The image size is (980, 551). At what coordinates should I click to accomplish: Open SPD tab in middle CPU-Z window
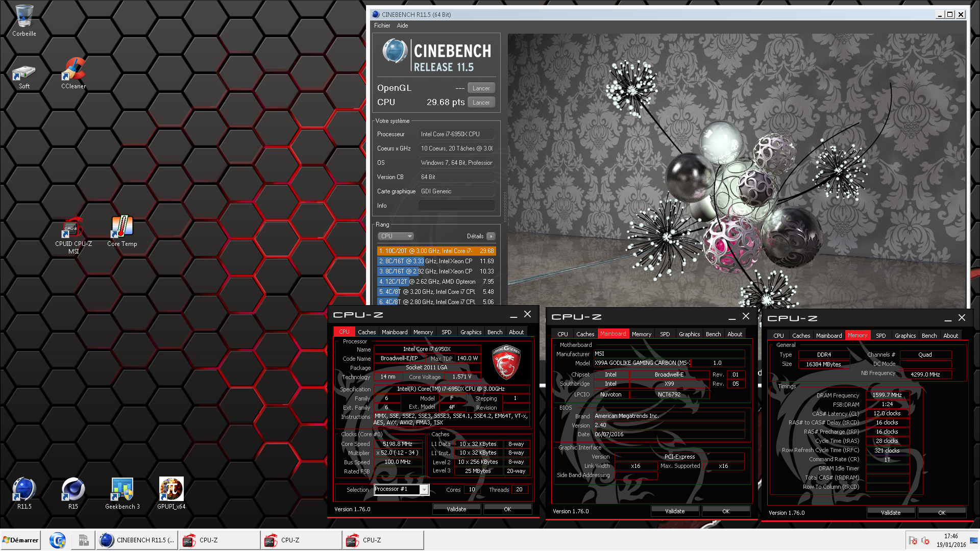pyautogui.click(x=665, y=334)
